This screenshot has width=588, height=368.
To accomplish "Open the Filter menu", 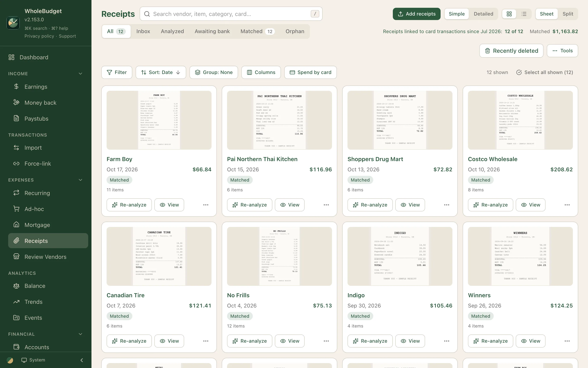I will (117, 72).
